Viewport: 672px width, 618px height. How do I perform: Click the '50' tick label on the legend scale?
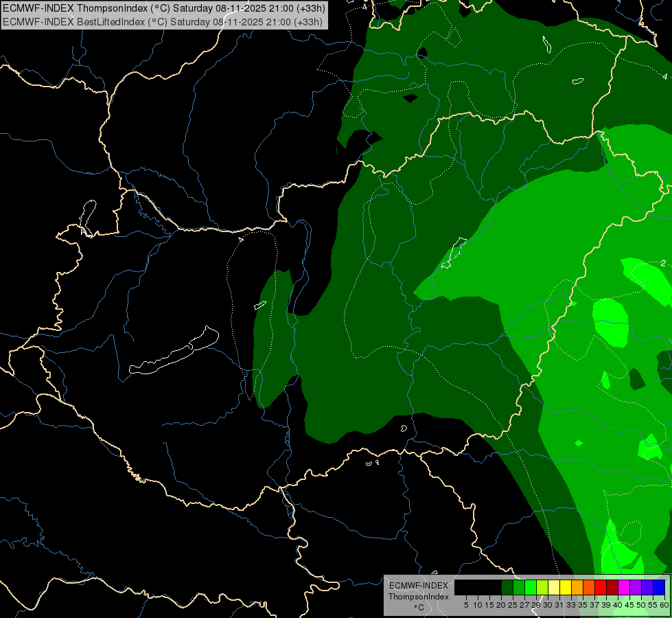[x=642, y=605]
